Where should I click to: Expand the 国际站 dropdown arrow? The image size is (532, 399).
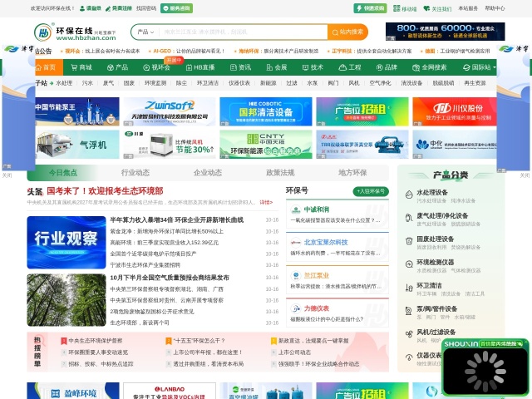[x=495, y=67]
